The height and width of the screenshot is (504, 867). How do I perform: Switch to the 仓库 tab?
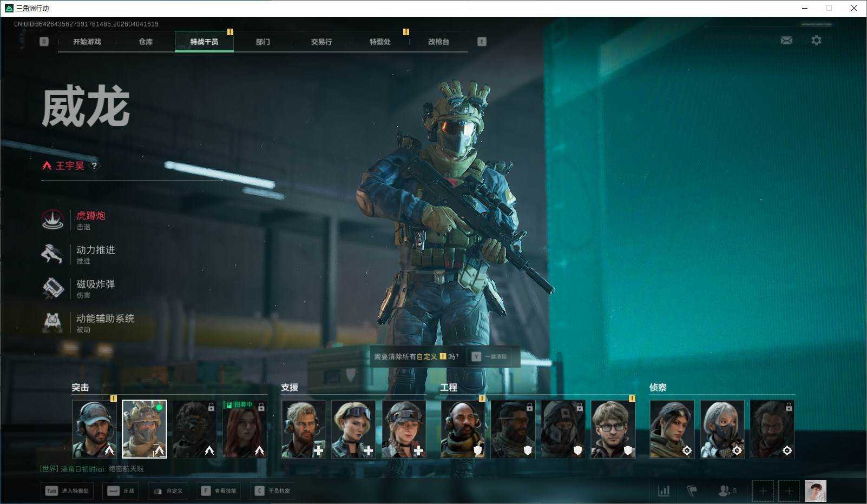point(146,42)
